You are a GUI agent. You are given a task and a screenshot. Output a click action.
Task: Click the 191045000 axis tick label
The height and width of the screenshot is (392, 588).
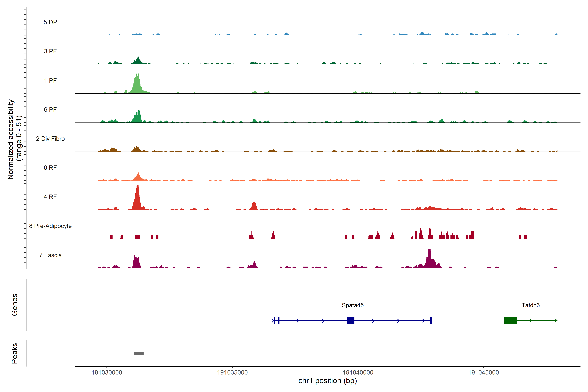point(483,372)
